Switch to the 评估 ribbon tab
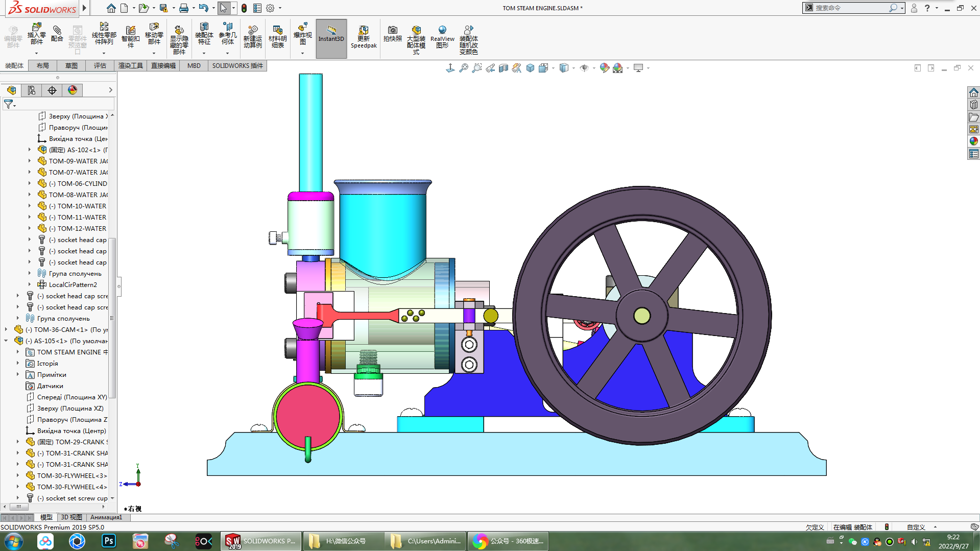Screen dimensions: 980x551 click(100, 66)
